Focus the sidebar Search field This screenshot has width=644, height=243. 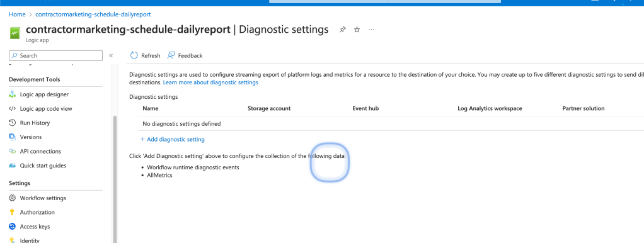tap(56, 55)
